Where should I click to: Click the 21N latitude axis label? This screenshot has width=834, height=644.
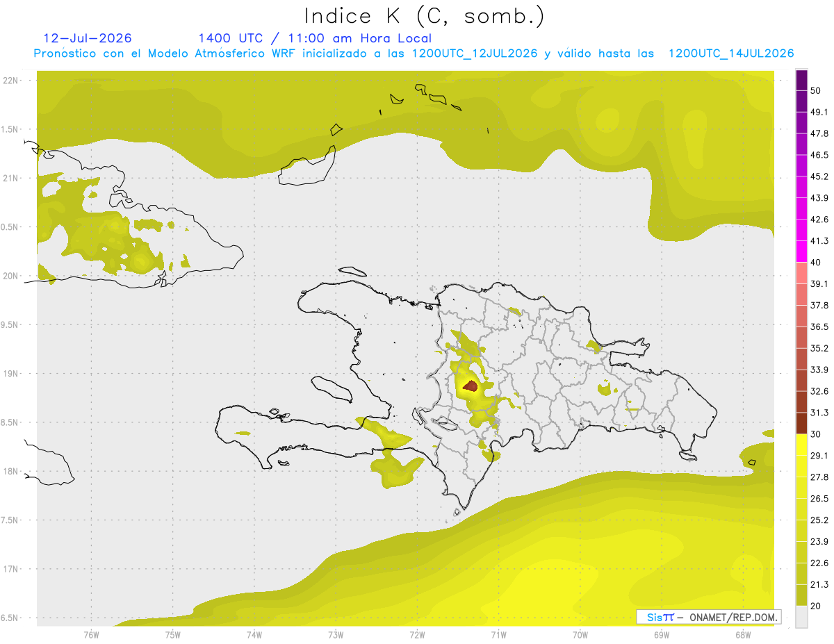coord(11,178)
